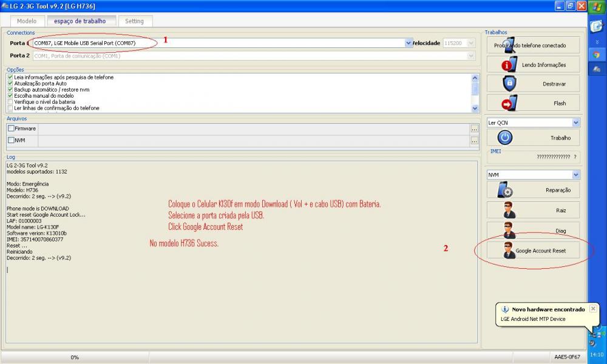This screenshot has height=364, width=607.
Task: Click the NVM file path field
Action: (x=254, y=141)
